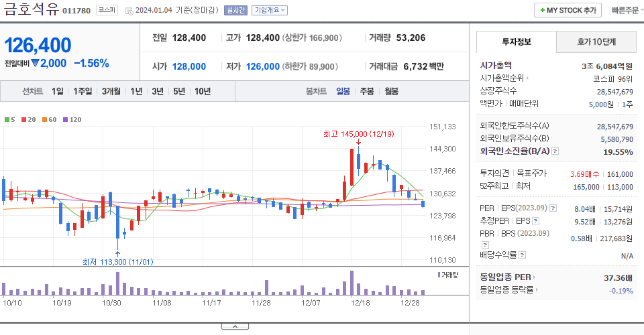Select the 3개월 line chart period
644x335 pixels.
[x=111, y=91]
